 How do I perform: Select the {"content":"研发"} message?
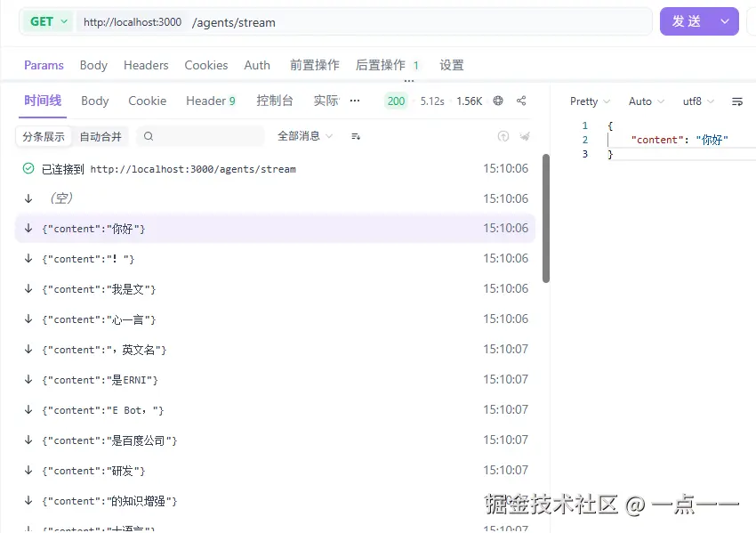coord(275,471)
